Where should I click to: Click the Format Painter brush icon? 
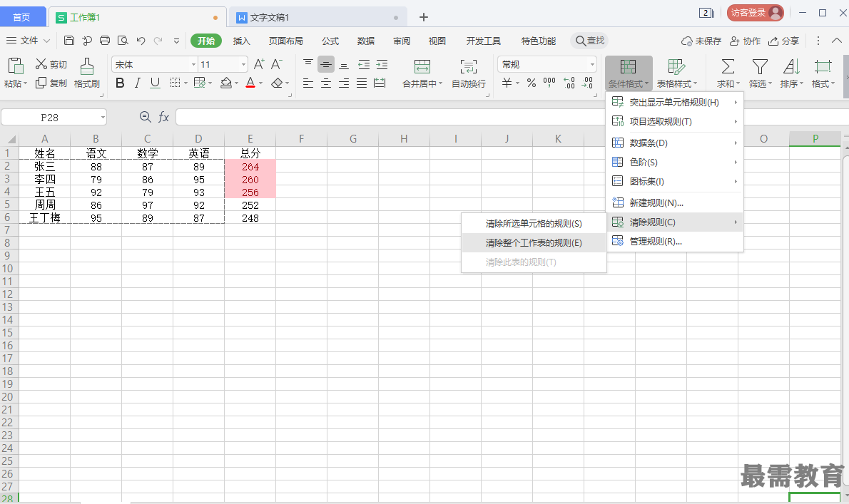coord(86,66)
